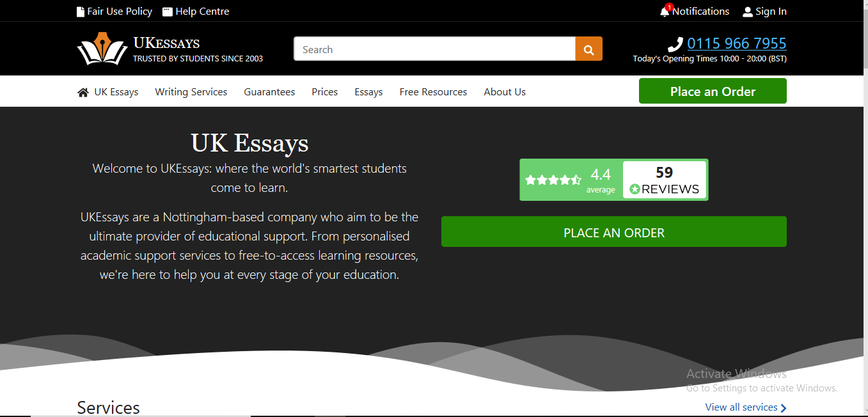This screenshot has height=417, width=868.
Task: Click the red notification count badge
Action: pyautogui.click(x=669, y=7)
